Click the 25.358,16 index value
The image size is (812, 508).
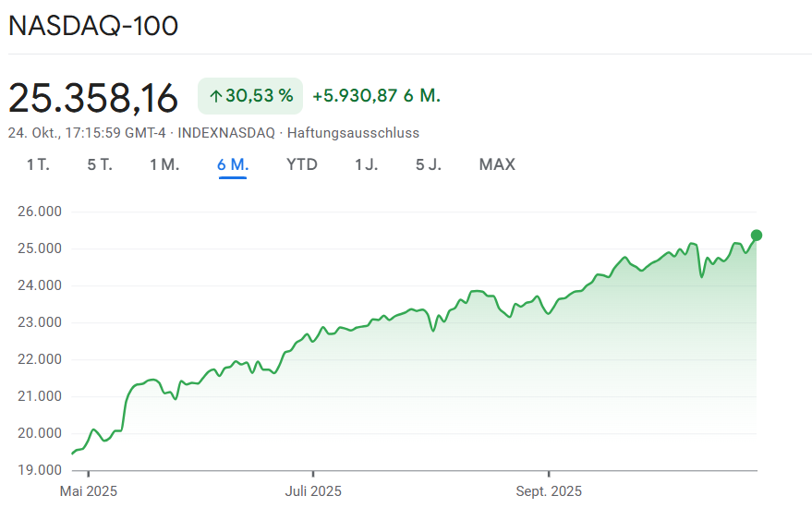(92, 97)
